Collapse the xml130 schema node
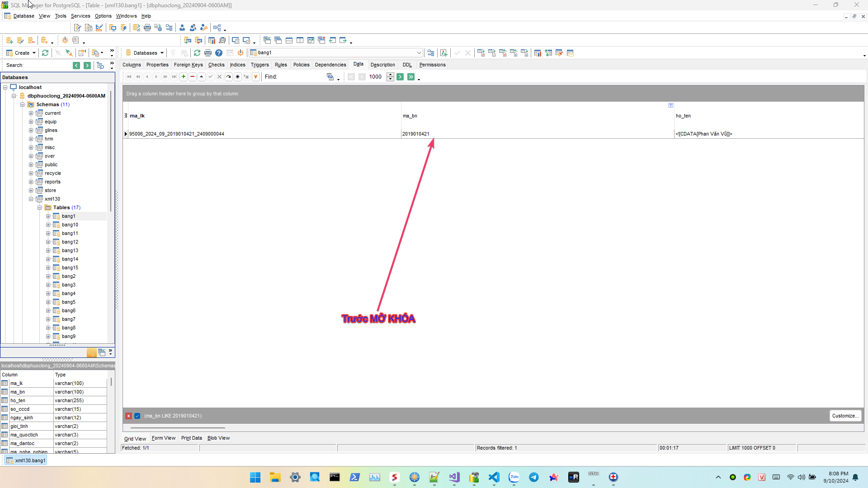 point(31,199)
